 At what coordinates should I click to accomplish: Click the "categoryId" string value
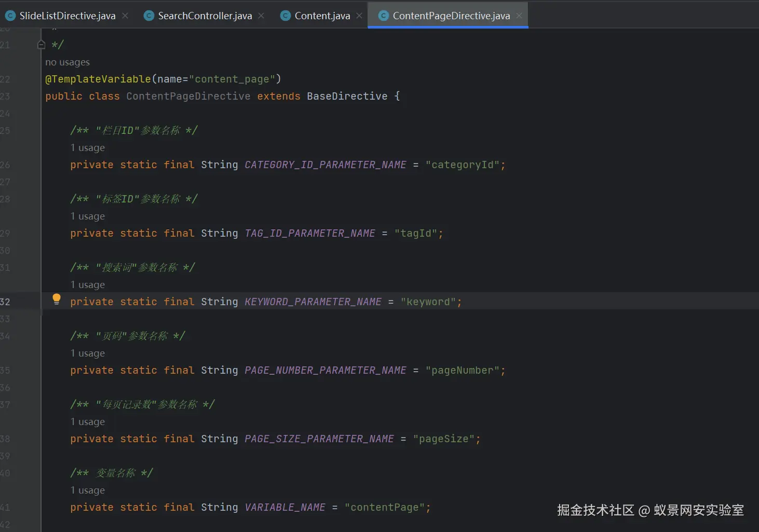[x=463, y=165]
